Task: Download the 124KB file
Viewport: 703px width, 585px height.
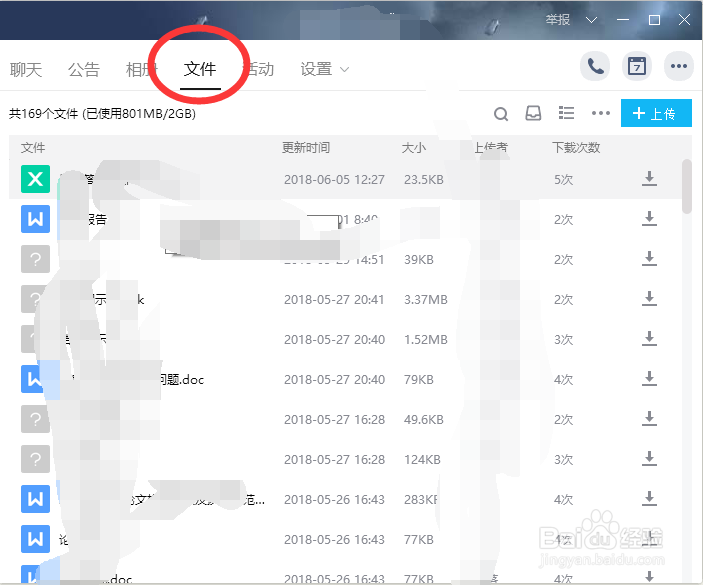Action: [x=649, y=458]
